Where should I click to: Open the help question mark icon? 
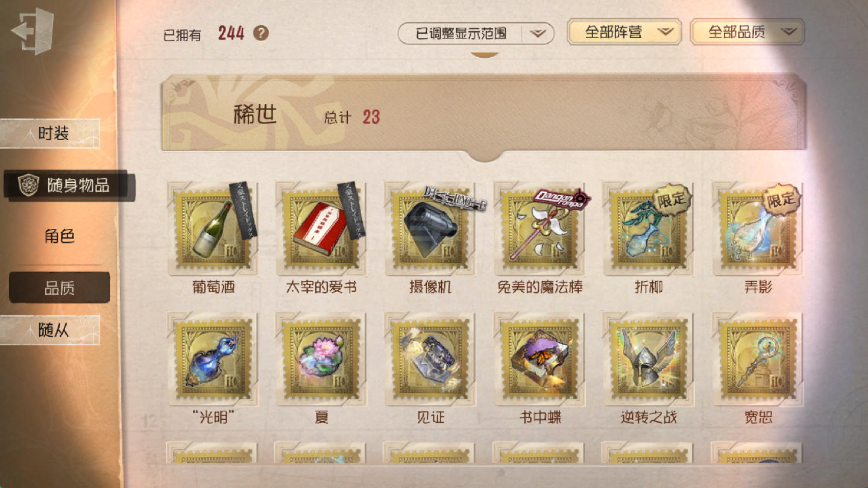[x=260, y=33]
